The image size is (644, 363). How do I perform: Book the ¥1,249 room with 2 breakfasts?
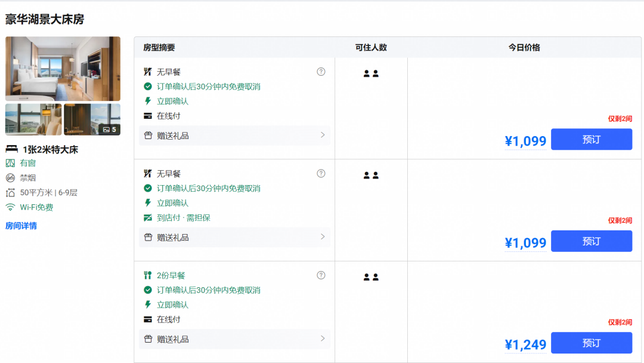tap(592, 343)
